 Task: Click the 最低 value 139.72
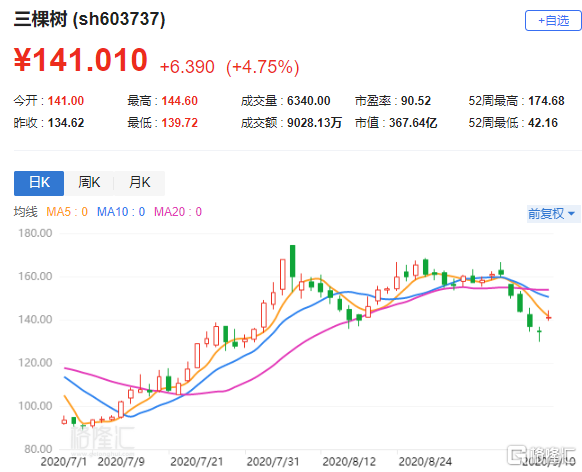[180, 123]
